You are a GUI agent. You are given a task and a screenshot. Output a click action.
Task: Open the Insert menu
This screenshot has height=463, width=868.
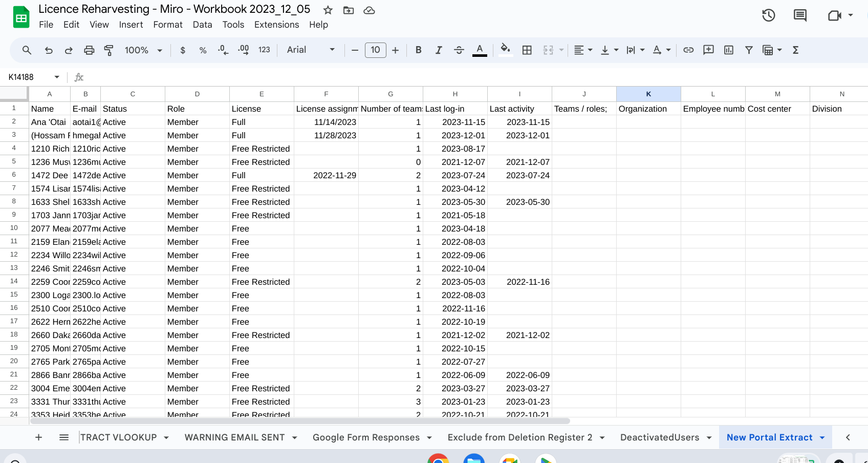[x=131, y=25]
